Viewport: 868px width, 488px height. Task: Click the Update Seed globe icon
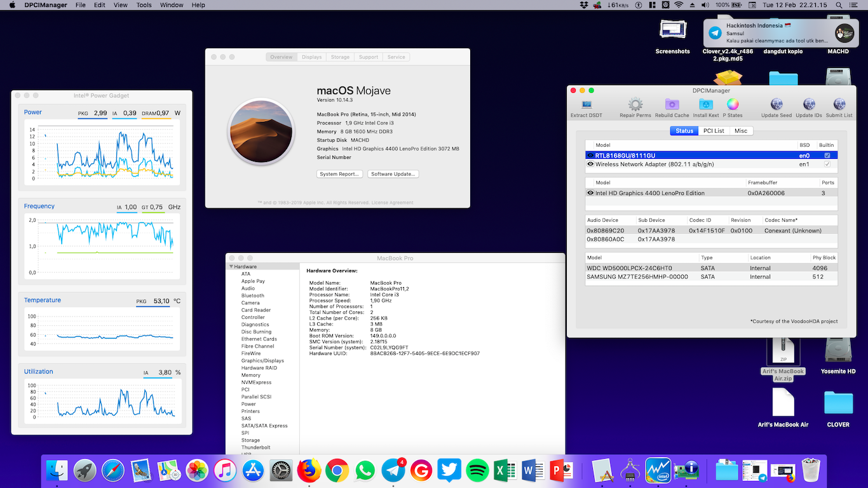coord(776,105)
